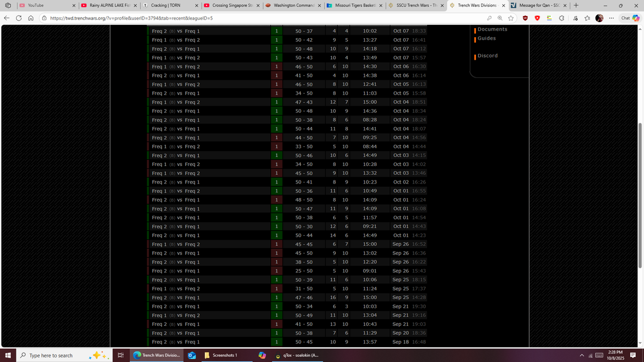
Task: Open the browser home page icon
Action: 31,18
